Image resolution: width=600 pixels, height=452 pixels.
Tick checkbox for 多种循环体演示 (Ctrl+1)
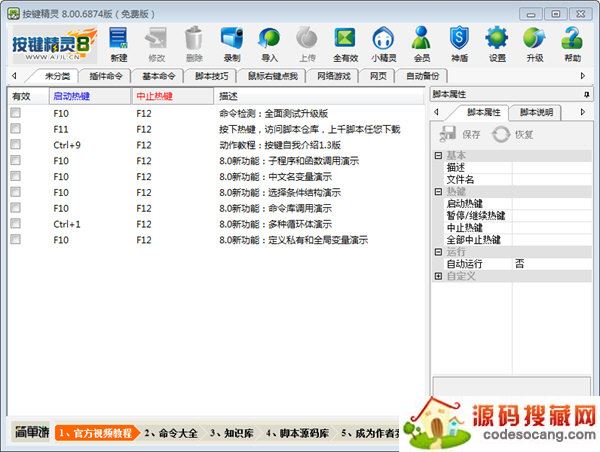(16, 224)
